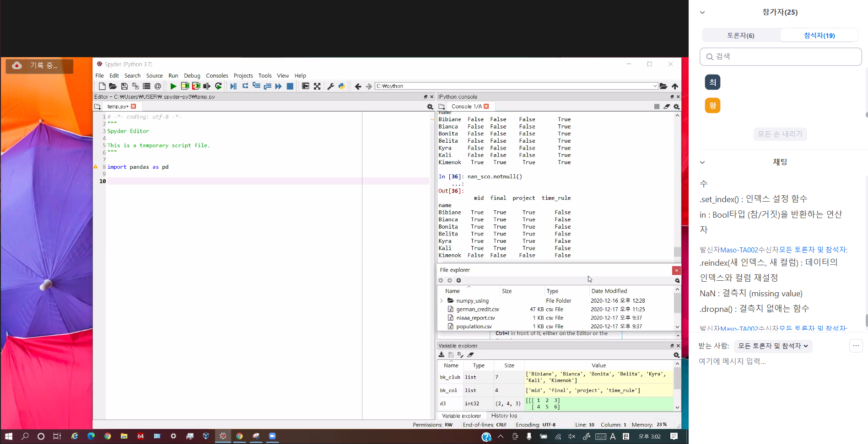Click the eraser icon to remove all variables
This screenshot has height=444, width=868.
tap(471, 355)
